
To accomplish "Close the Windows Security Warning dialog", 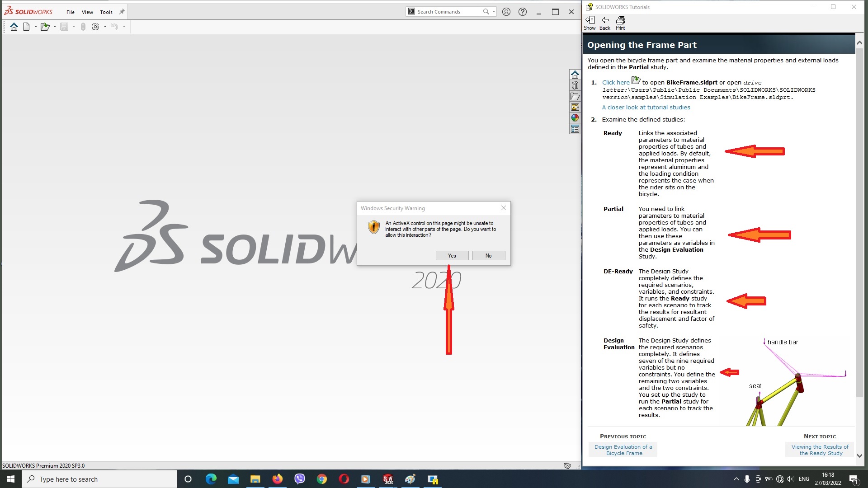I will [x=504, y=207].
